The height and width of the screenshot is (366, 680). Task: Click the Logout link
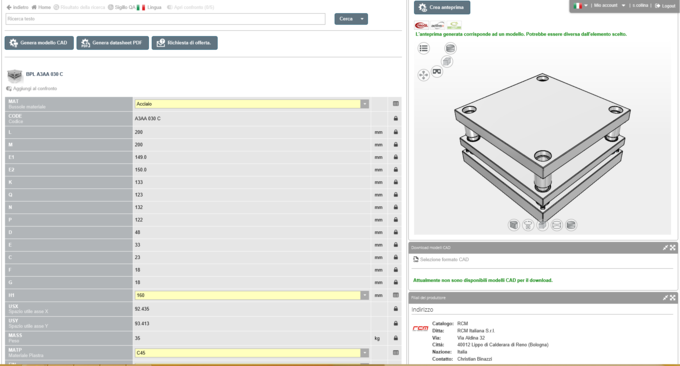pyautogui.click(x=665, y=6)
